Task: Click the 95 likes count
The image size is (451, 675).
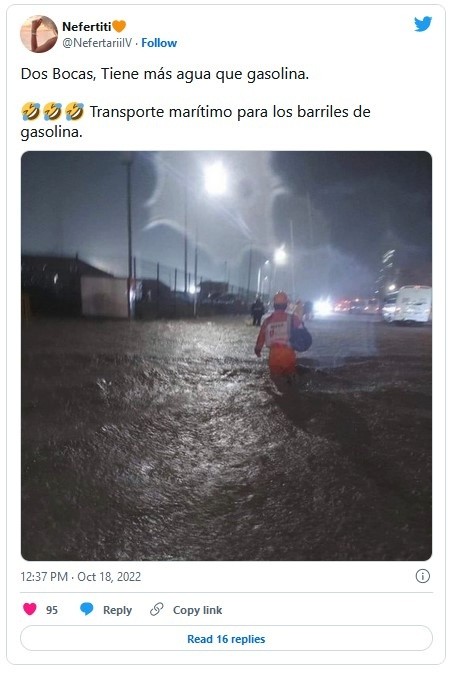Action: click(52, 610)
